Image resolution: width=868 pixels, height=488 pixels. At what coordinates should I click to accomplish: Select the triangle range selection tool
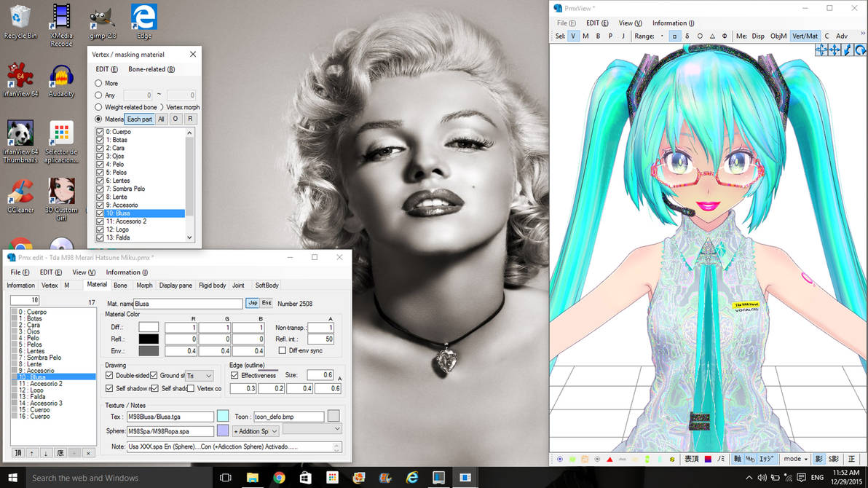[x=712, y=36]
